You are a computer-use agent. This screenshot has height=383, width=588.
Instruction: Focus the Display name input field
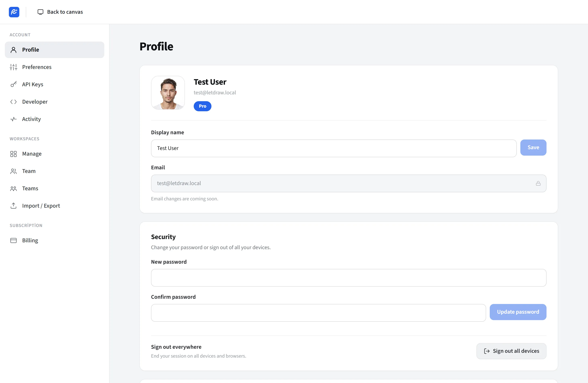click(333, 148)
